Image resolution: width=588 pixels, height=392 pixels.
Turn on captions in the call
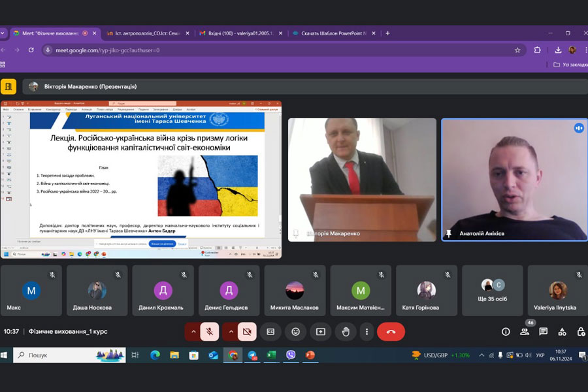270,332
